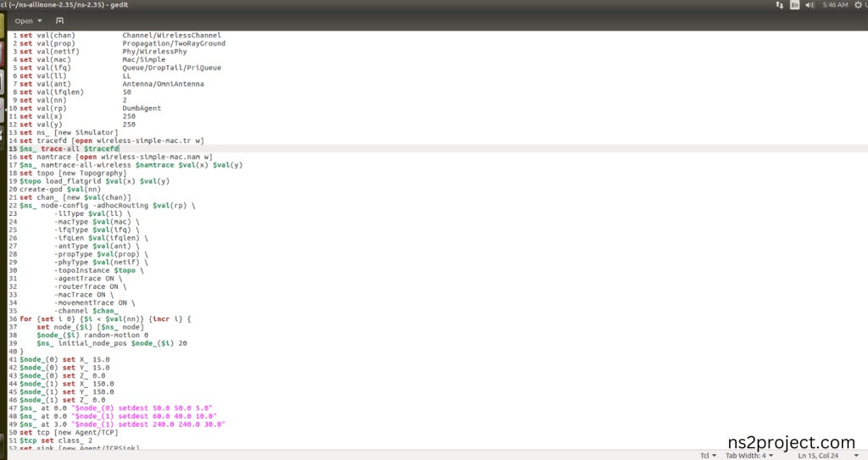Click the '-macType $val(mac)' line
The image size is (868, 460).
pyautogui.click(x=97, y=222)
